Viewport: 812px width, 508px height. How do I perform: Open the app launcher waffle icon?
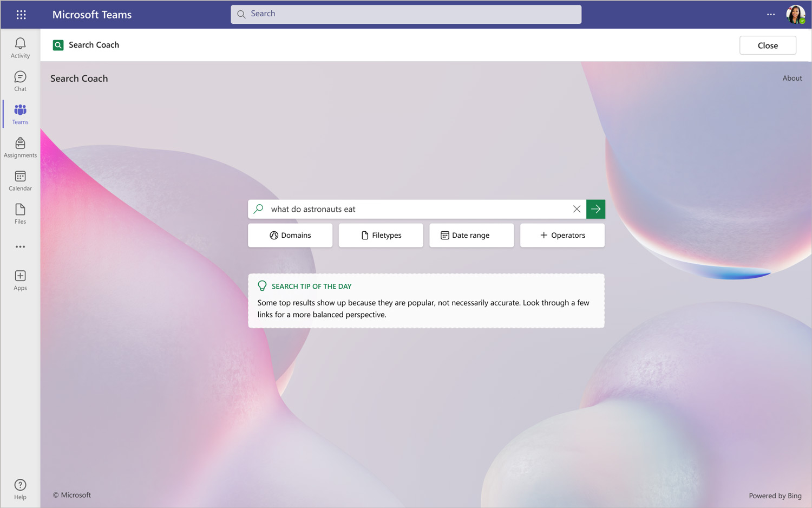pos(21,15)
